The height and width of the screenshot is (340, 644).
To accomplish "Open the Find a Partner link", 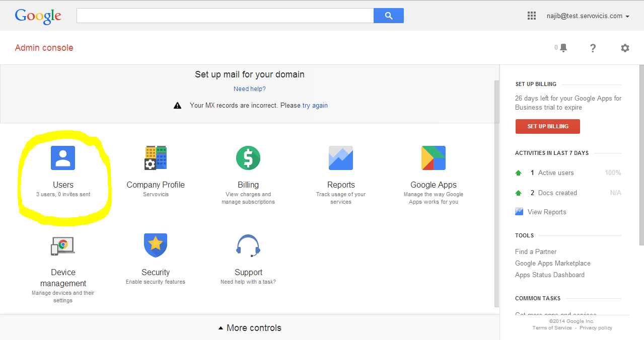I will point(536,251).
